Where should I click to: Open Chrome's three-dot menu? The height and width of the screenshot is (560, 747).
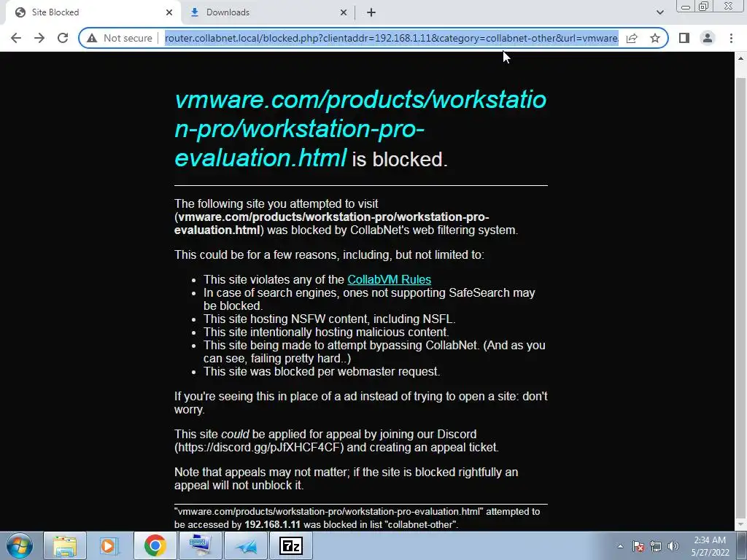pyautogui.click(x=731, y=38)
